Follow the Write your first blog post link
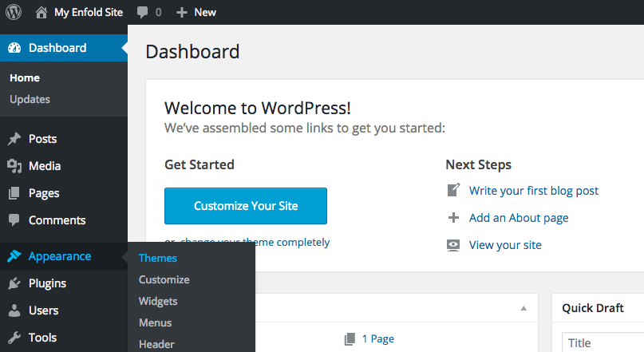Image resolution: width=644 pixels, height=352 pixels. (x=534, y=191)
